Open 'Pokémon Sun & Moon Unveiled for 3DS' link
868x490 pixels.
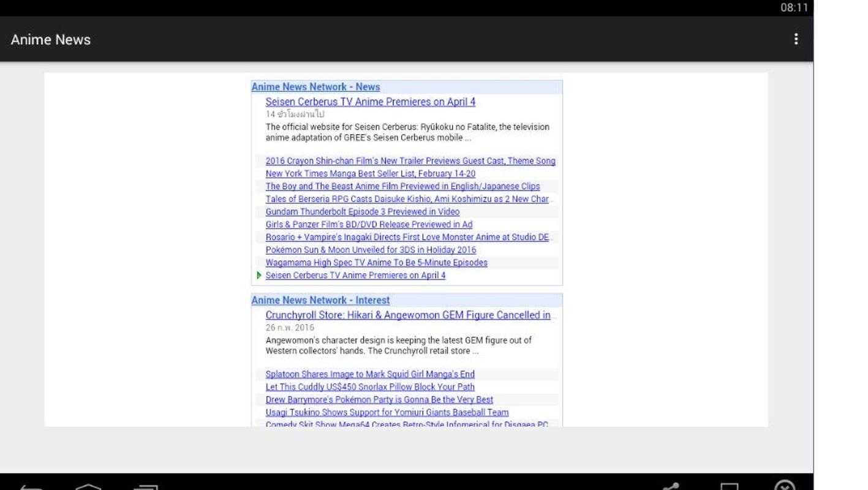click(371, 250)
